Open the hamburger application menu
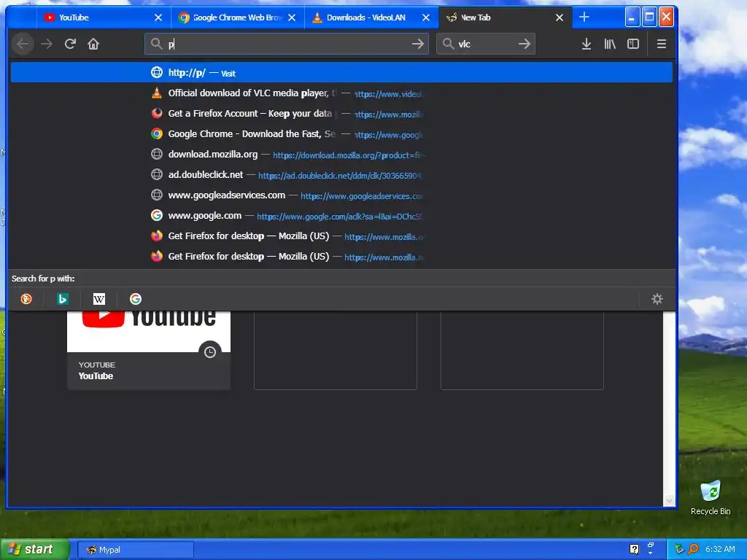This screenshot has width=747, height=560. 661,44
